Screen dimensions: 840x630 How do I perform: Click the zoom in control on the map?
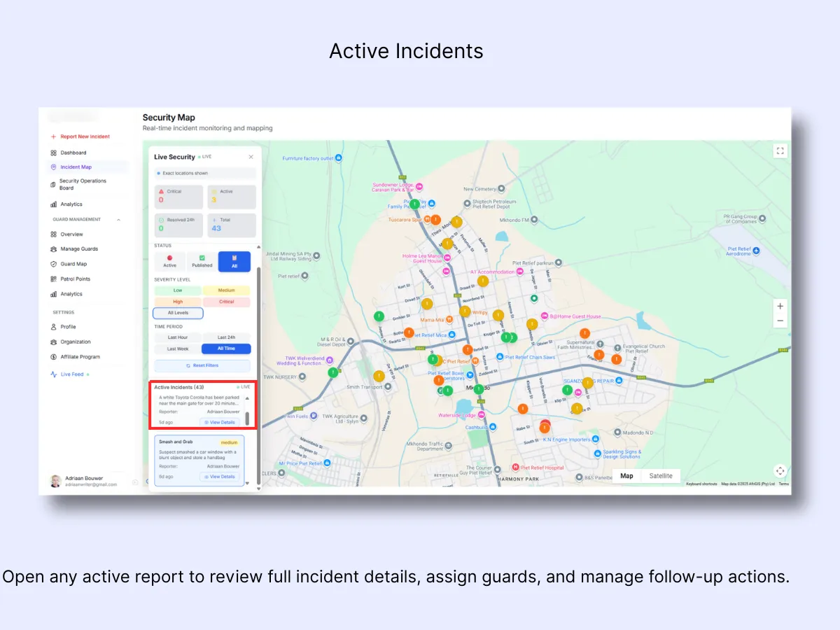pyautogui.click(x=780, y=304)
